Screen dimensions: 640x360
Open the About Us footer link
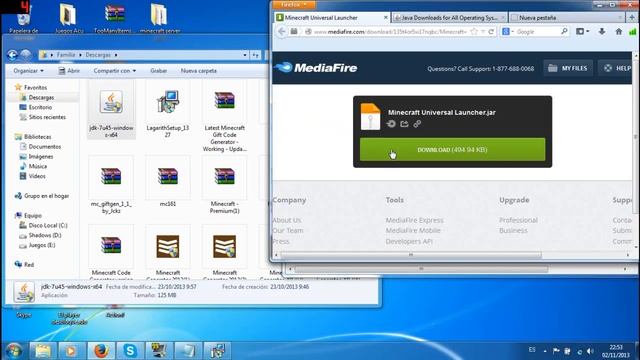pos(287,220)
